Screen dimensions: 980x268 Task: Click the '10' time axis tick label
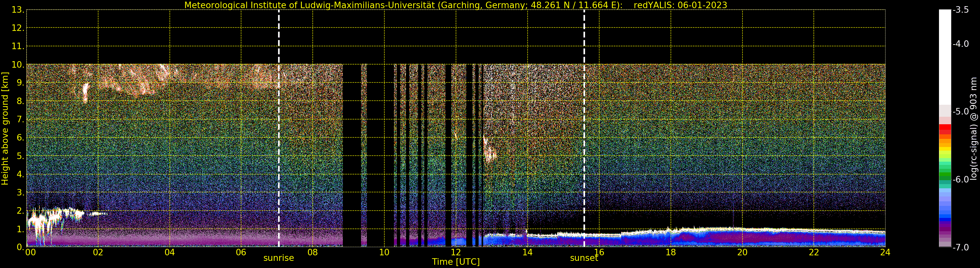384,252
